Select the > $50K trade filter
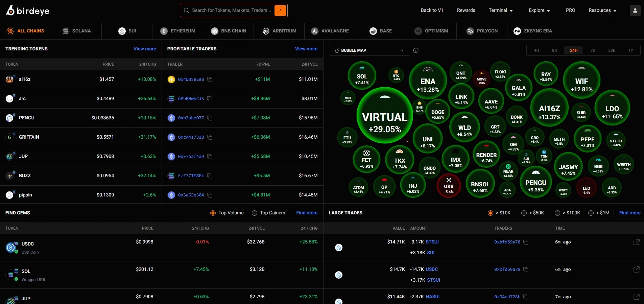The height and width of the screenshot is (304, 644). point(524,213)
